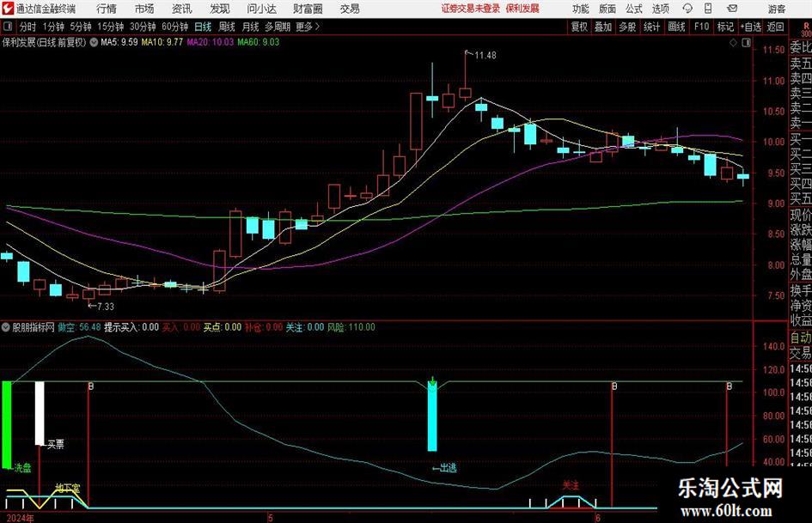Switch to 15分钟 period tab
This screenshot has height=523, width=812.
pos(111,27)
